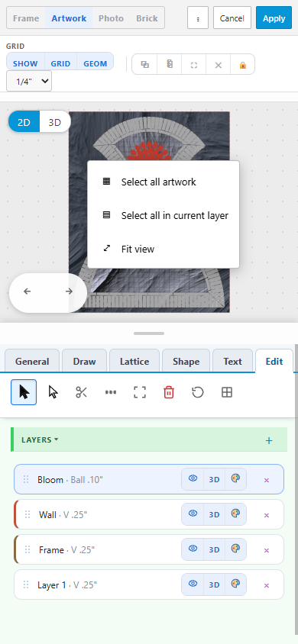Delete the Wall layer with red x
This screenshot has width=298, height=644.
pyautogui.click(x=267, y=515)
